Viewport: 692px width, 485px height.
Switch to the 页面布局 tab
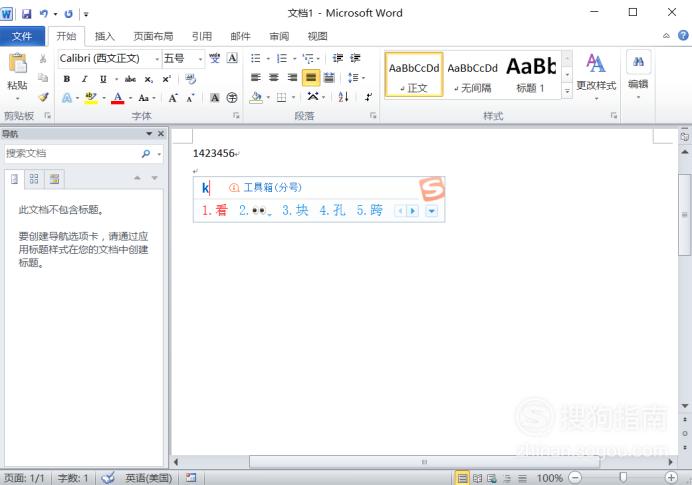click(x=153, y=36)
